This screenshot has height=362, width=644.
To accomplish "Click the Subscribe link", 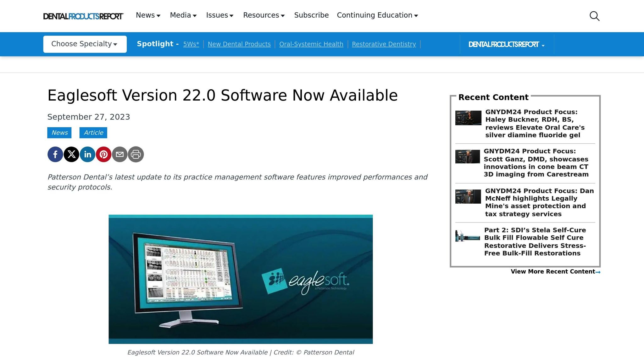I will pyautogui.click(x=311, y=15).
